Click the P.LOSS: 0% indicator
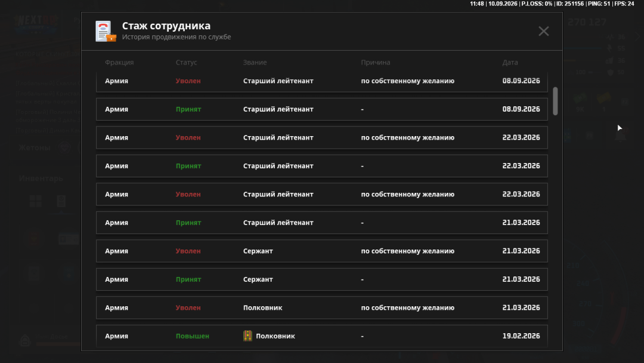The height and width of the screenshot is (363, 644). click(537, 4)
